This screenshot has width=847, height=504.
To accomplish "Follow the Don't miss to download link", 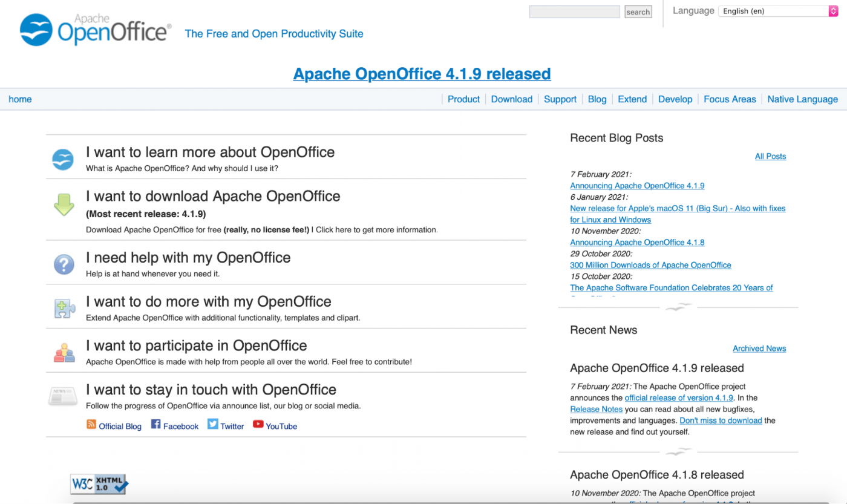I will 721,421.
